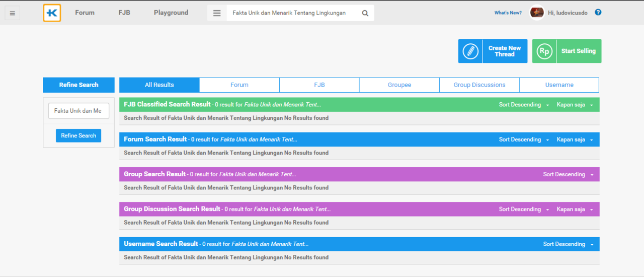Viewport: 644px width, 277px height.
Task: Click Forum Search Result heading
Action: (x=155, y=139)
